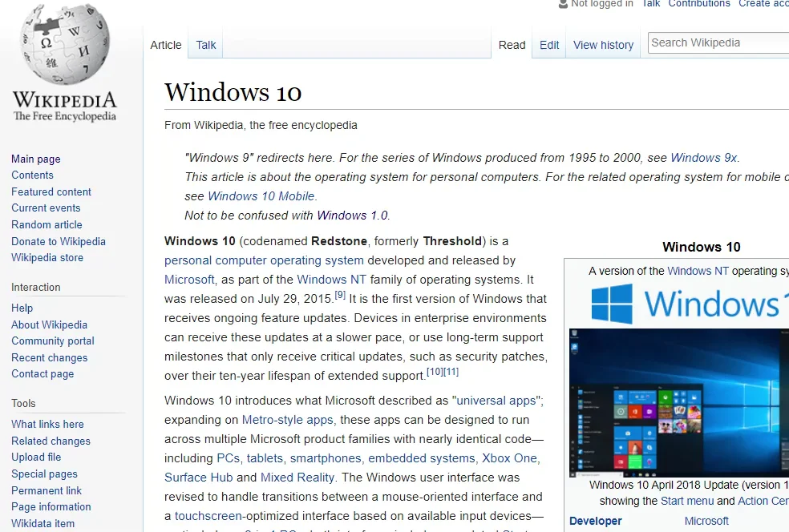
Task: Open personal computer operating system link
Action: [264, 260]
